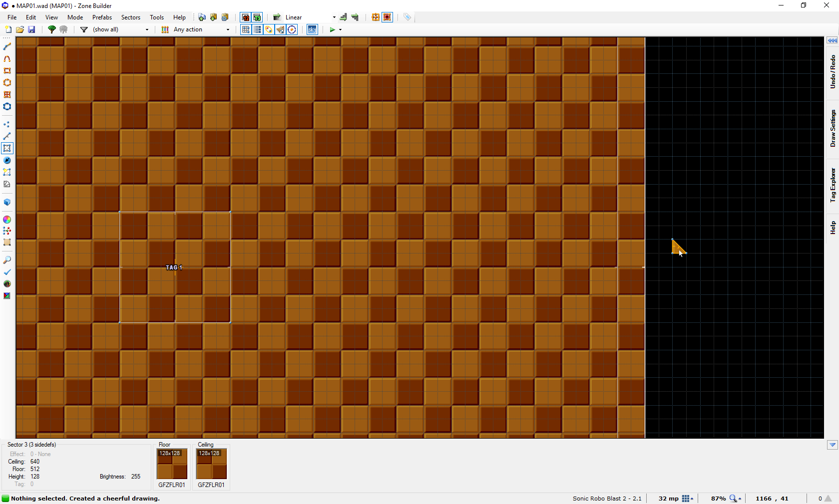Open the Undo / Redo side tab

(x=833, y=72)
